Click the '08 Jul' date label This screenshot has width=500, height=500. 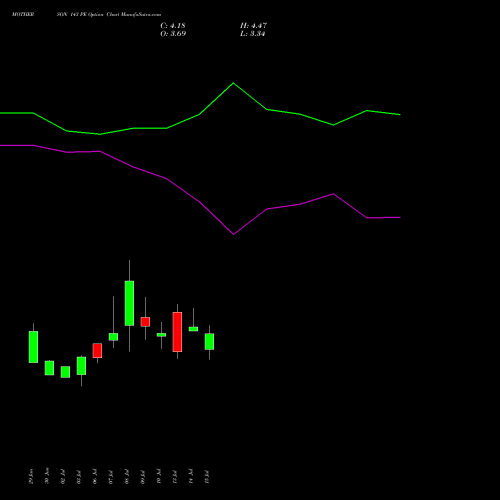click(x=127, y=477)
